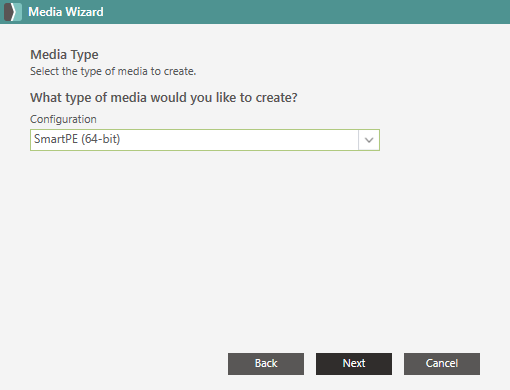Viewport: 510px width, 390px height.
Task: Return to the previous wizard page
Action: click(266, 364)
